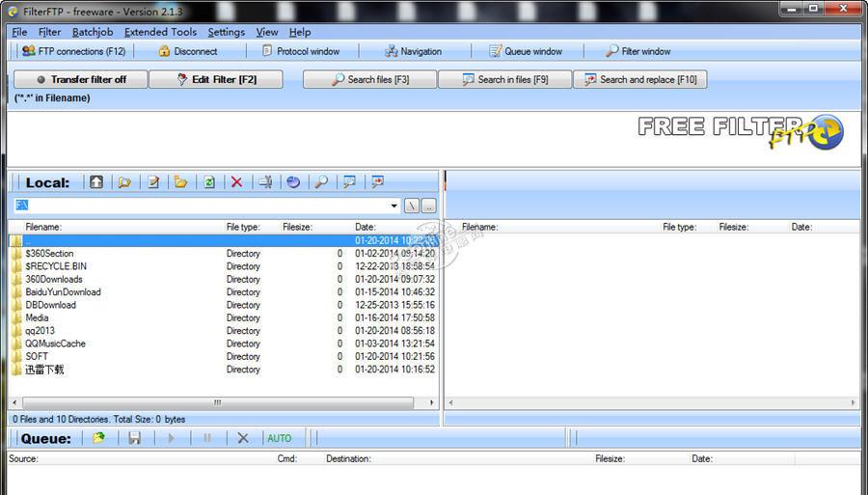Click the queue pause button
This screenshot has height=495, width=868.
[207, 438]
